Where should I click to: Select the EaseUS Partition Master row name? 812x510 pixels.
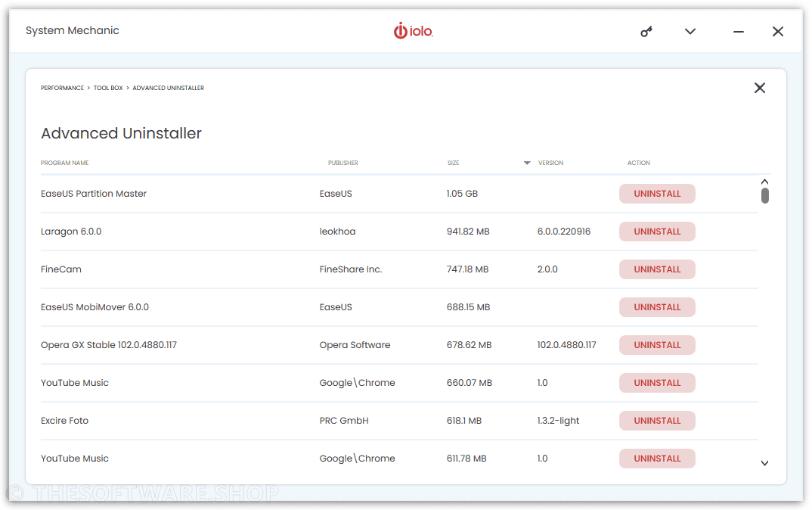coord(94,194)
